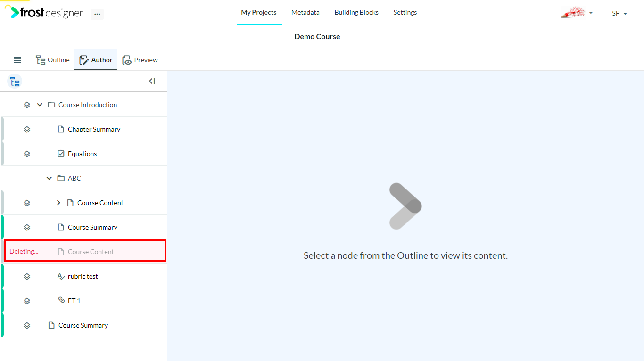The width and height of the screenshot is (644, 362).
Task: Click the Course Introduction folder icon
Action: point(51,105)
